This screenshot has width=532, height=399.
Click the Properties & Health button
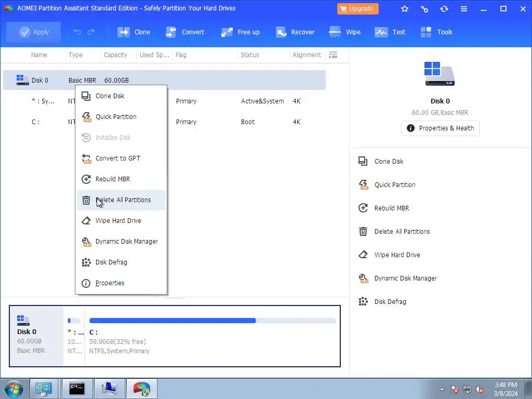440,128
